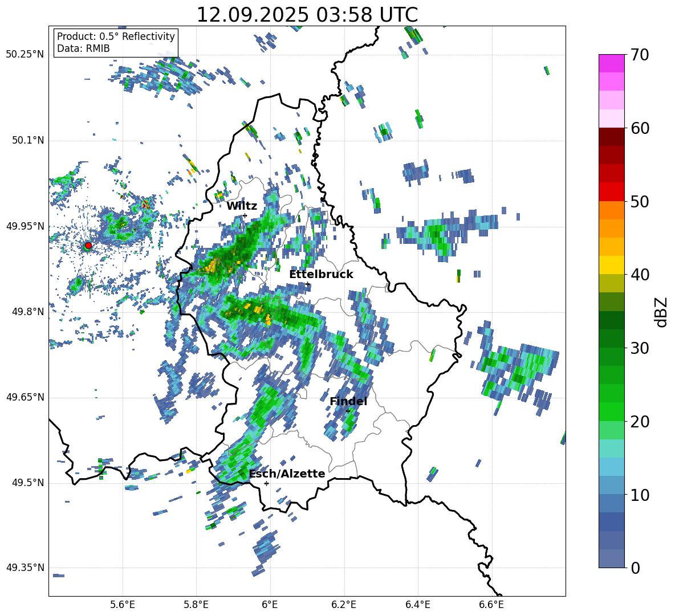Click the 49.5°N latitude label
The width and height of the screenshot is (675, 616).
coord(27,483)
